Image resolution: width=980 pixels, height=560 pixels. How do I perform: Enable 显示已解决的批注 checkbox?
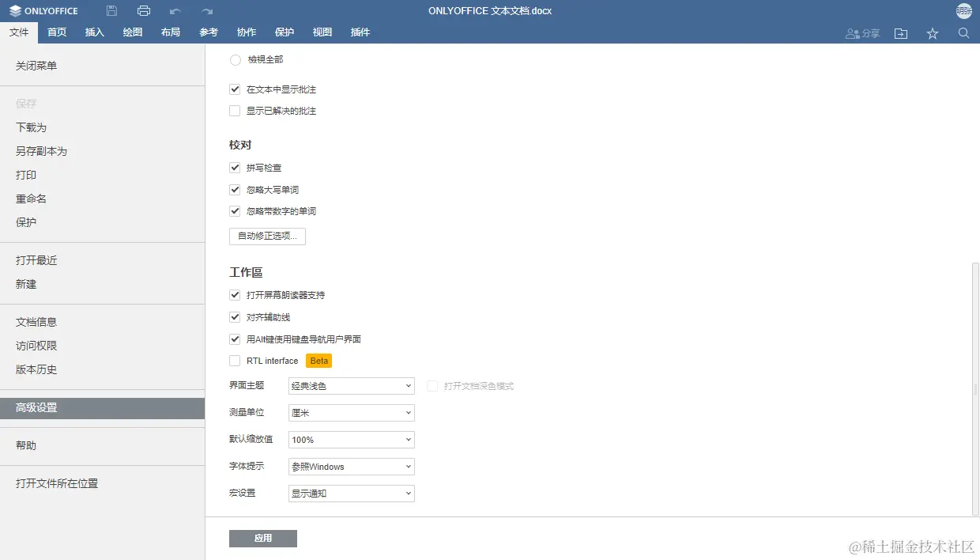pyautogui.click(x=235, y=111)
